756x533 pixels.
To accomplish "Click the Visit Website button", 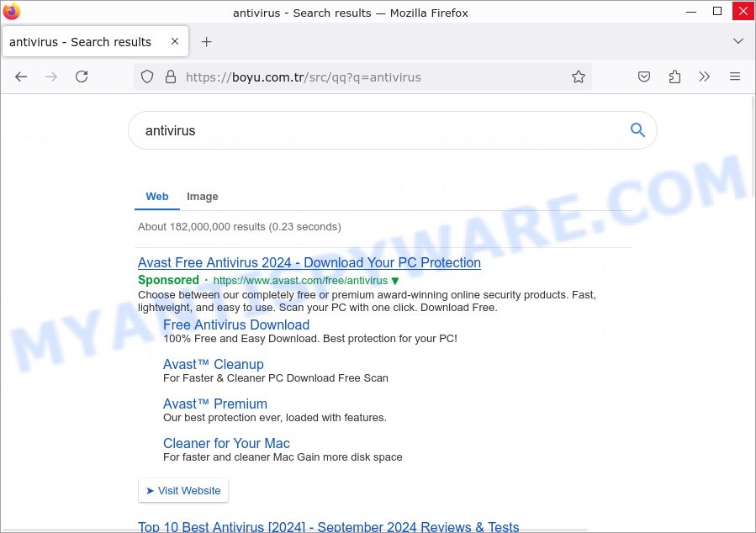I will [x=183, y=491].
